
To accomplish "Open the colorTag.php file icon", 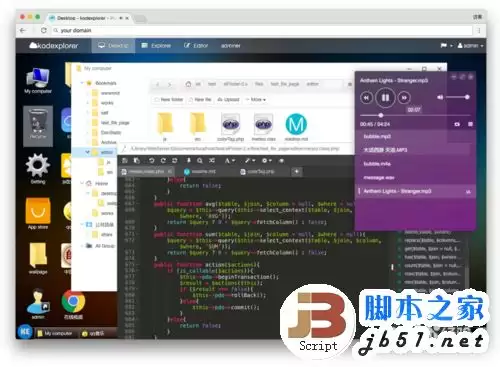I will (x=231, y=127).
